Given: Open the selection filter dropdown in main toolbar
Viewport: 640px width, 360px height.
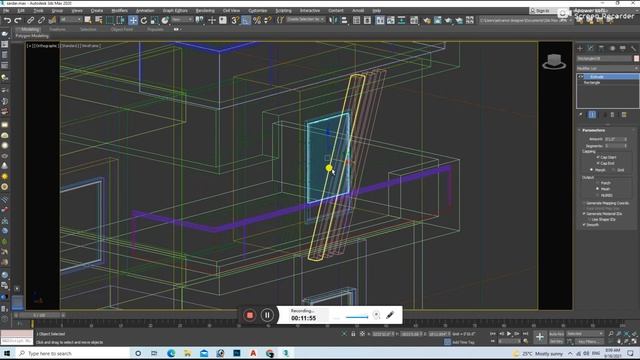Looking at the screenshot, I should 70,20.
